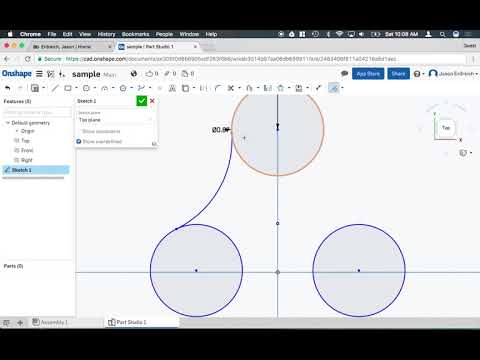
Task: Click the App Store button
Action: tap(368, 74)
